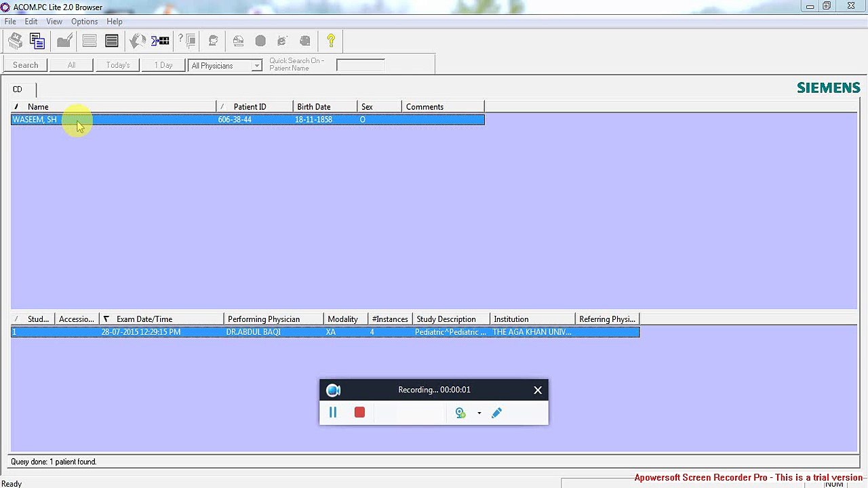Image resolution: width=868 pixels, height=488 pixels.
Task: Click the recorder's blue camera logo icon
Action: coord(333,390)
